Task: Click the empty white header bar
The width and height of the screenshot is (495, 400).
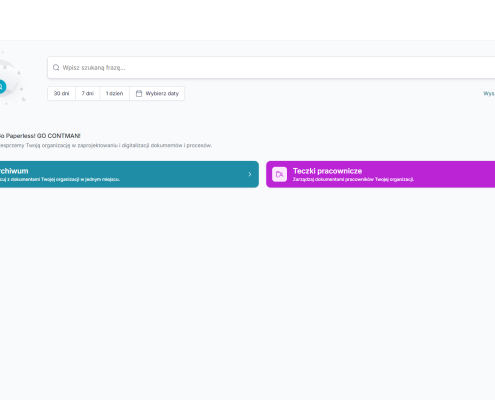Action: [x=247, y=20]
